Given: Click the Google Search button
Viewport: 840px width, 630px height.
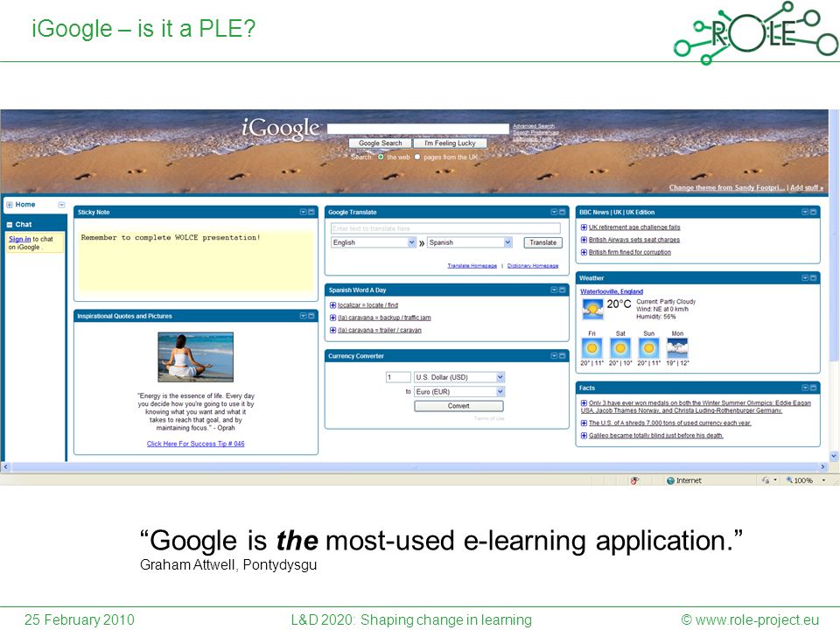Looking at the screenshot, I should click(381, 143).
